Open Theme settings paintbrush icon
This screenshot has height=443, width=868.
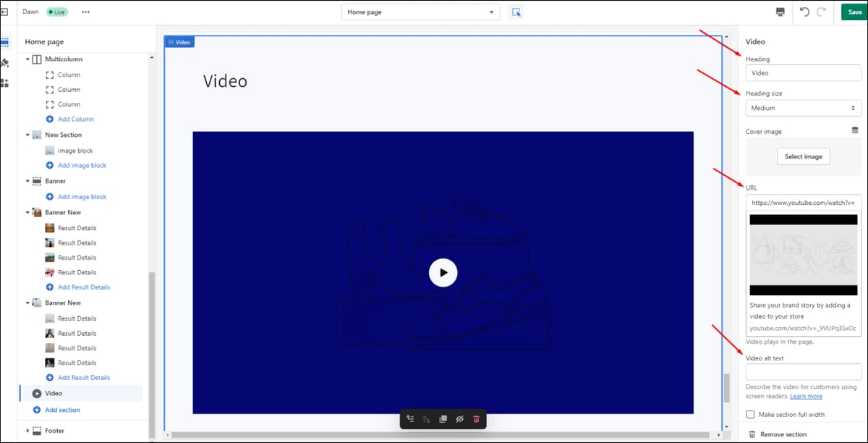[x=4, y=63]
